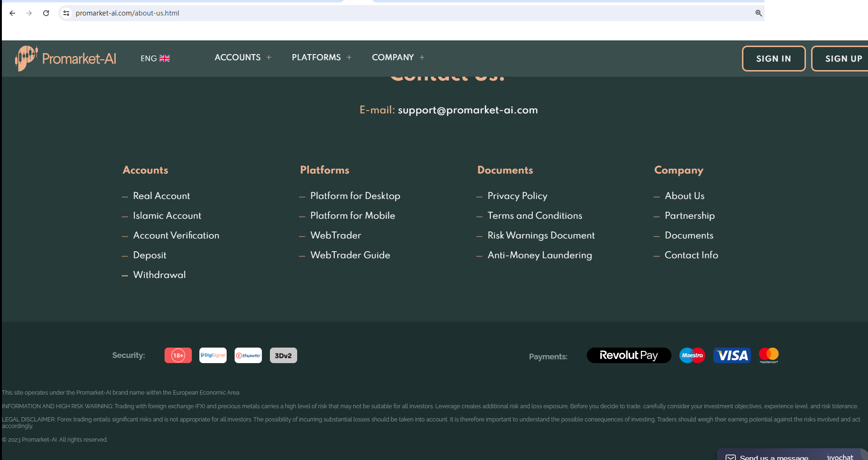Click the Maestro payment logo
Image resolution: width=868 pixels, height=460 pixels.
click(692, 356)
